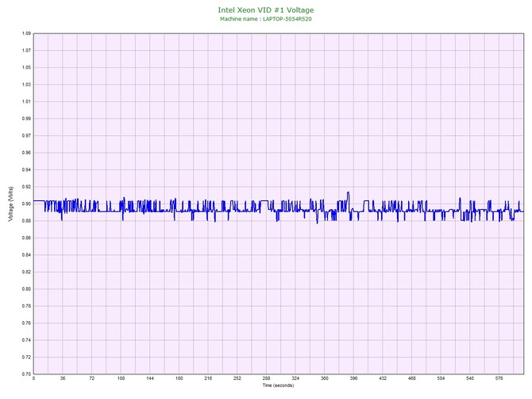Click the 1.01 voltage axis tick
The image size is (532, 399).
(x=26, y=101)
